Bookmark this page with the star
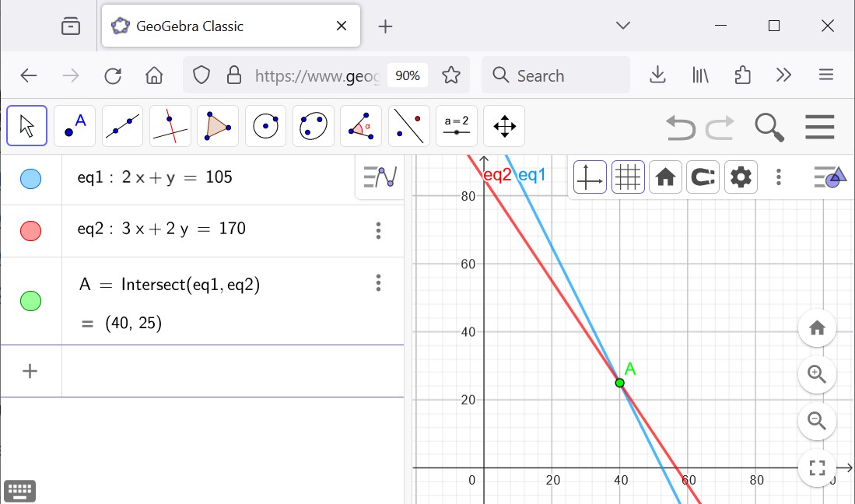Viewport: 855px width, 504px height. pos(451,75)
